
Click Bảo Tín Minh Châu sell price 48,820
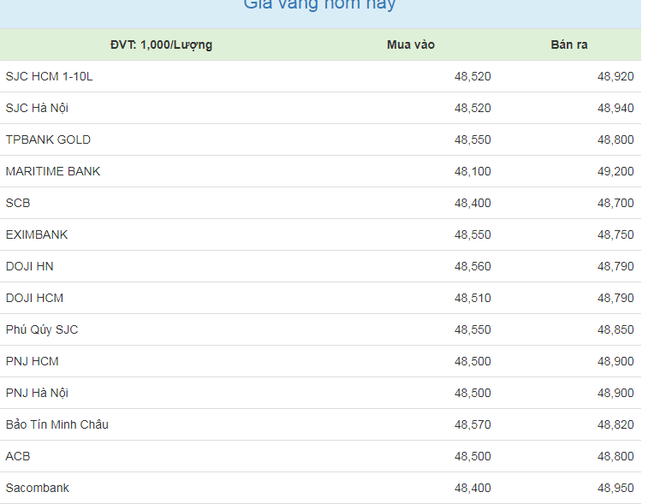point(615,424)
